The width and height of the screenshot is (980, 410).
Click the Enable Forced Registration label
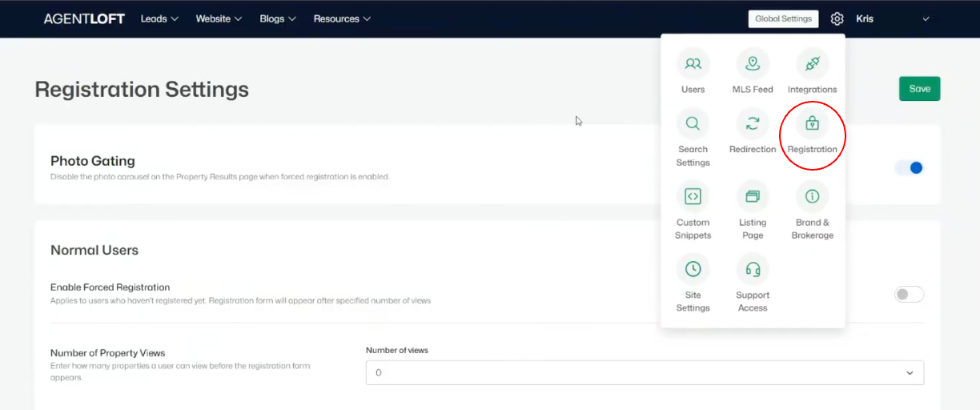pyautogui.click(x=110, y=287)
